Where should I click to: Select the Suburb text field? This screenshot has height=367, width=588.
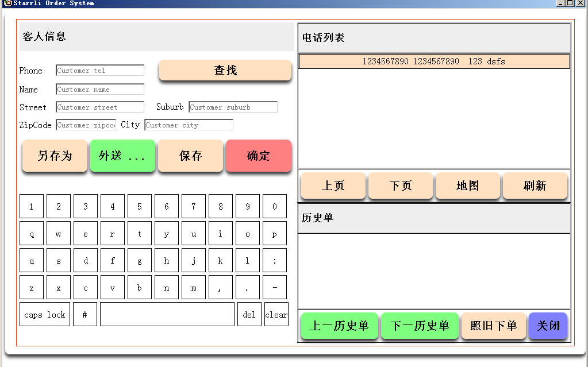[233, 107]
